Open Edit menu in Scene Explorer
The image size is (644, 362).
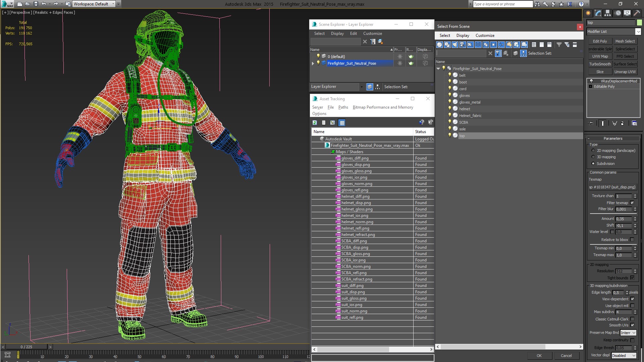(x=353, y=34)
